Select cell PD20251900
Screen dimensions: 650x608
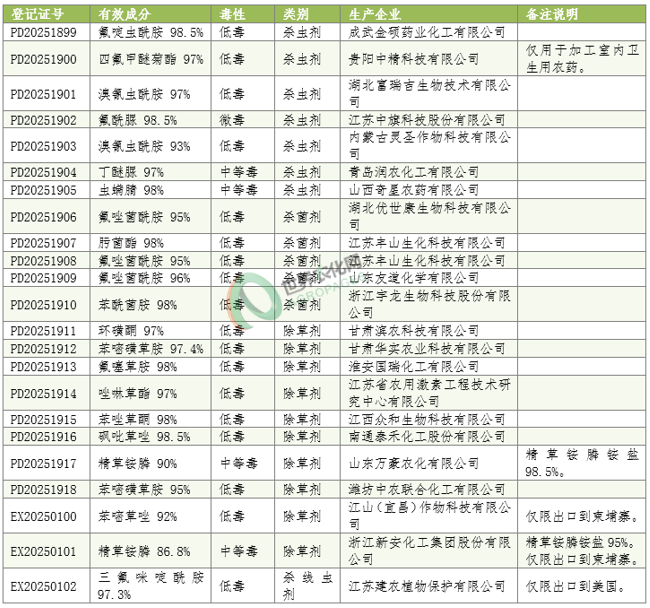coord(44,59)
